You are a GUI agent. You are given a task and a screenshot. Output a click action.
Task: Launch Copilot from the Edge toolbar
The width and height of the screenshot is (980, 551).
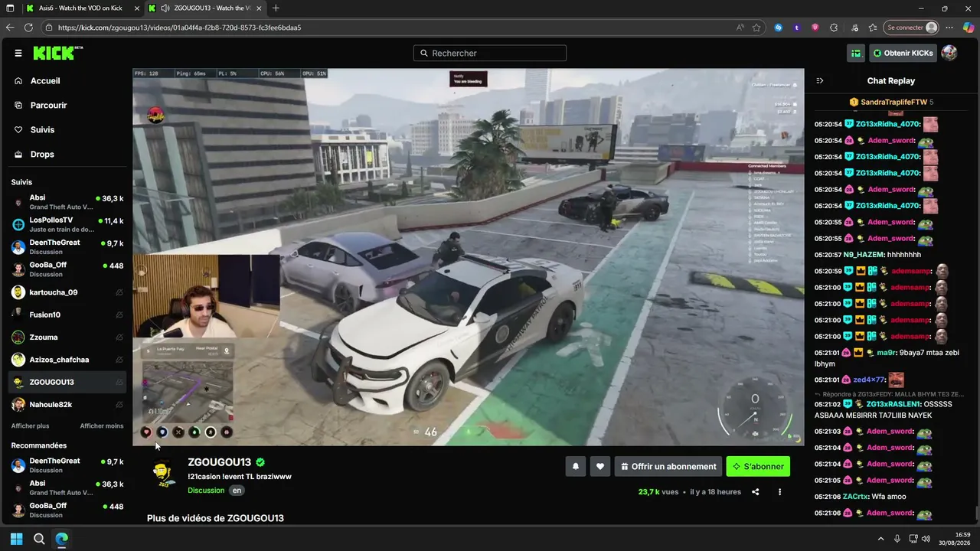(969, 28)
